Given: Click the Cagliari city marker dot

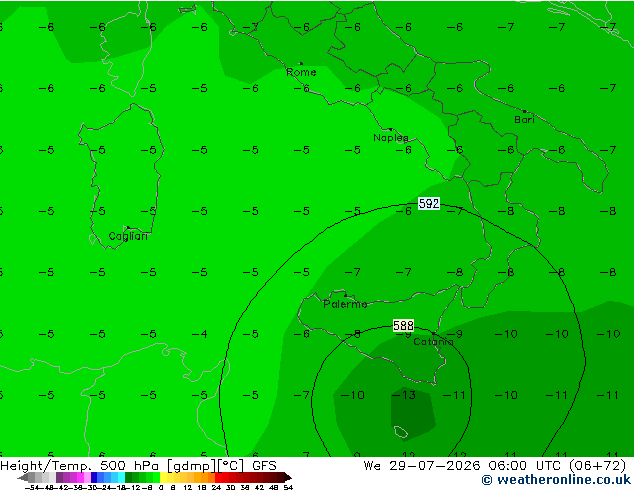Looking at the screenshot, I should [x=128, y=228].
